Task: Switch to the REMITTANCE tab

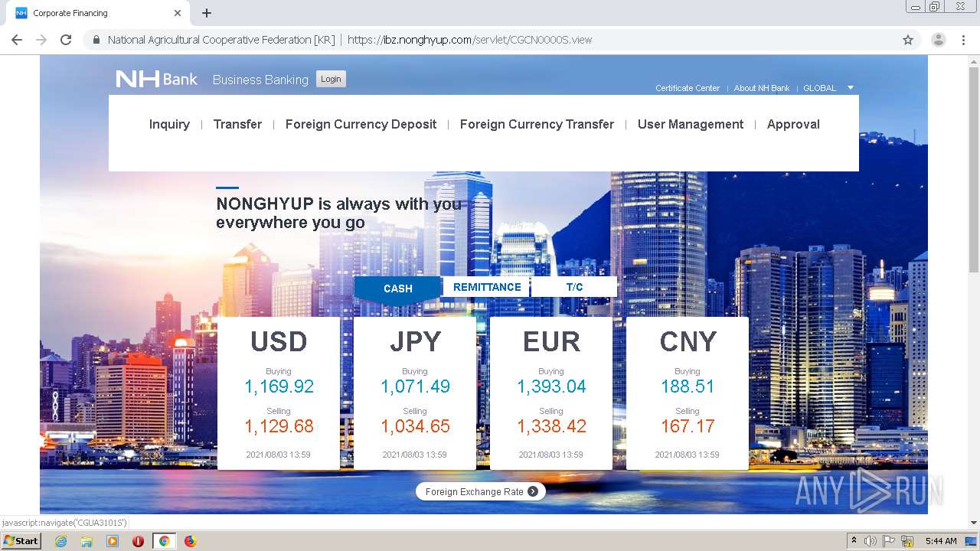Action: tap(487, 287)
